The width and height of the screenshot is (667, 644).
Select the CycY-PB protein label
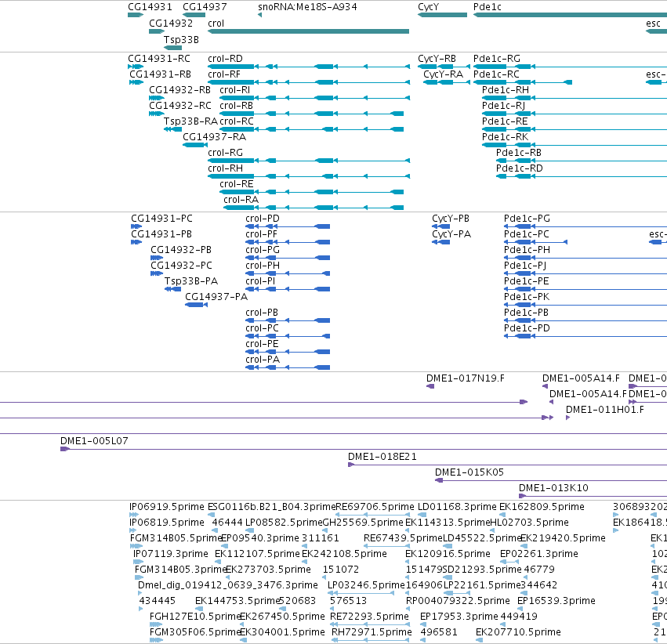coord(451,218)
